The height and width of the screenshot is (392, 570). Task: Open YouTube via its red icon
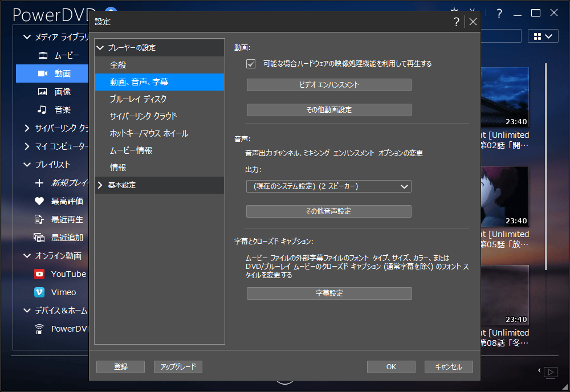click(39, 274)
